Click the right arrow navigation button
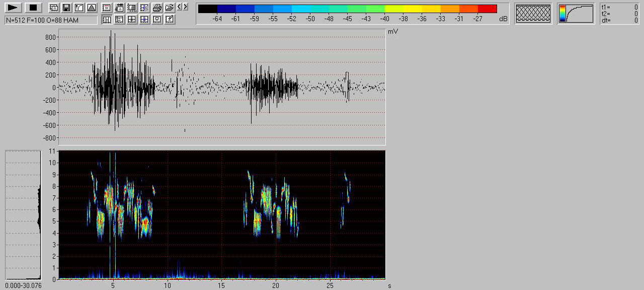 pyautogui.click(x=186, y=7)
